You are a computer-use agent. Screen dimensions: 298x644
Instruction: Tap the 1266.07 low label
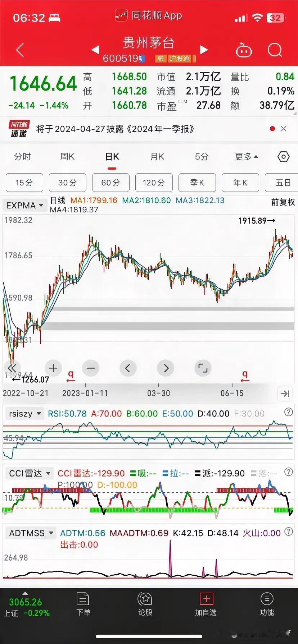pos(31,379)
